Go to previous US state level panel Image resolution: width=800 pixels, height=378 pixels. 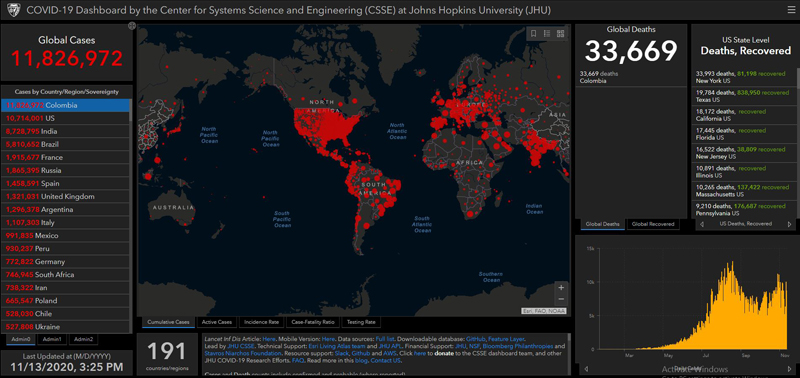point(702,224)
